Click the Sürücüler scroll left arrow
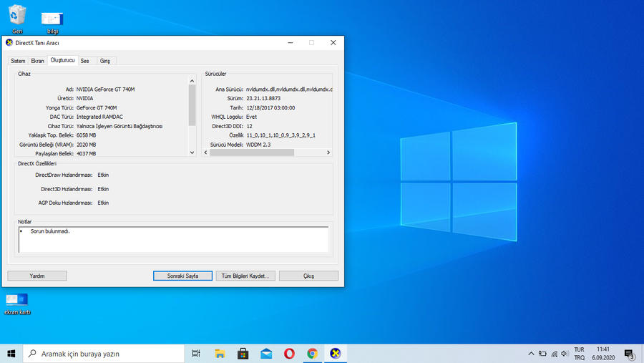This screenshot has width=644, height=363. [x=206, y=153]
